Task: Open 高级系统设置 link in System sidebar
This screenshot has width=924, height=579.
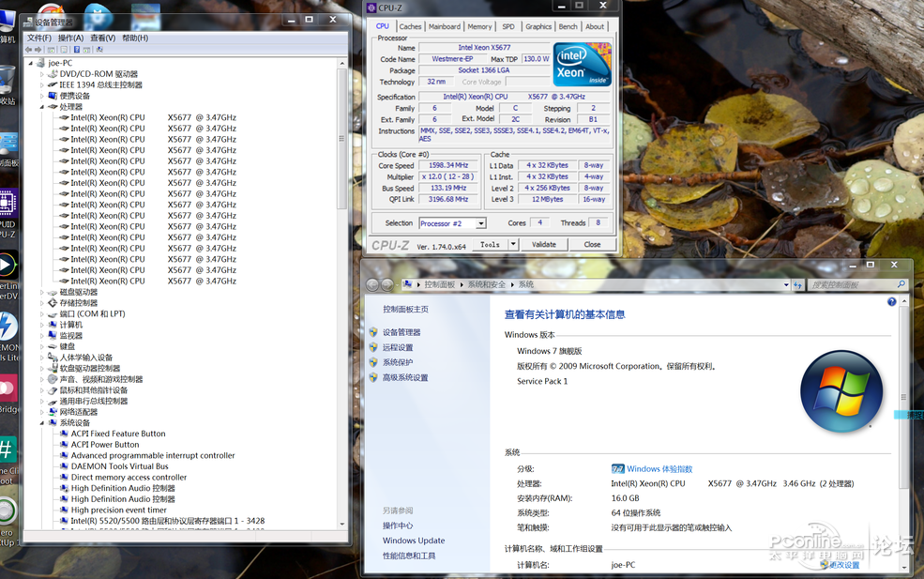Action: pyautogui.click(x=405, y=377)
